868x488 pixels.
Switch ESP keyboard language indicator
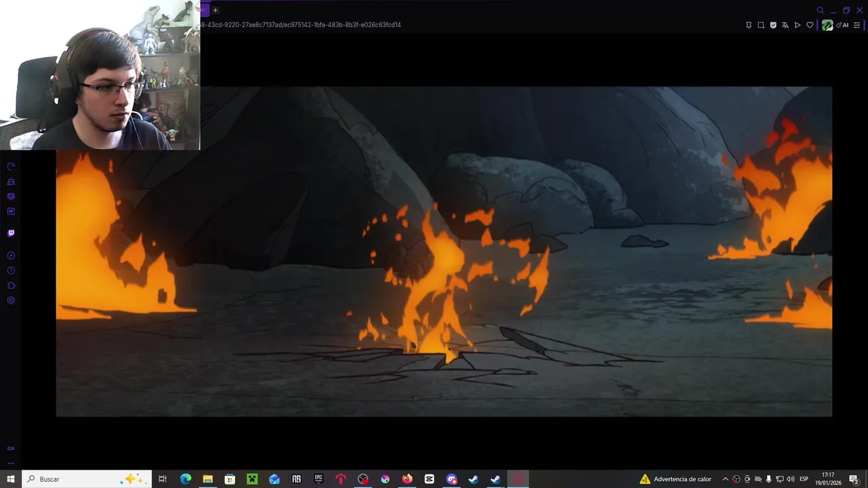click(804, 479)
